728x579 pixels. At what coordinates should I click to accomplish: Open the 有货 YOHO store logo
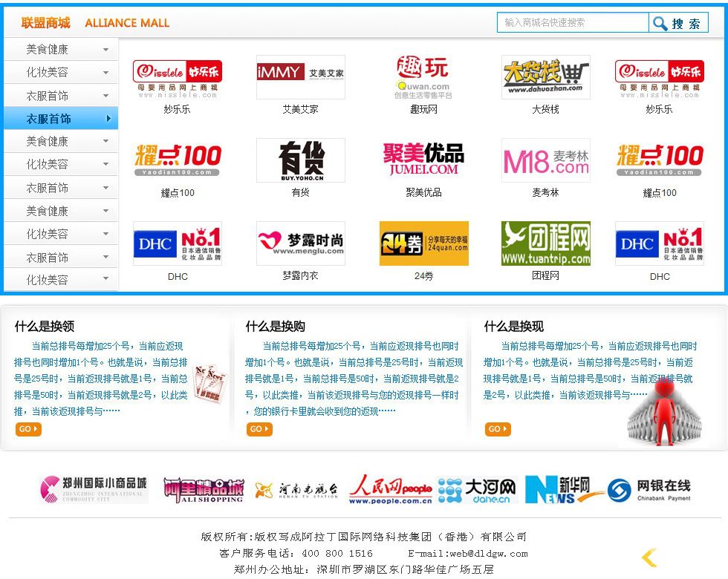[300, 160]
